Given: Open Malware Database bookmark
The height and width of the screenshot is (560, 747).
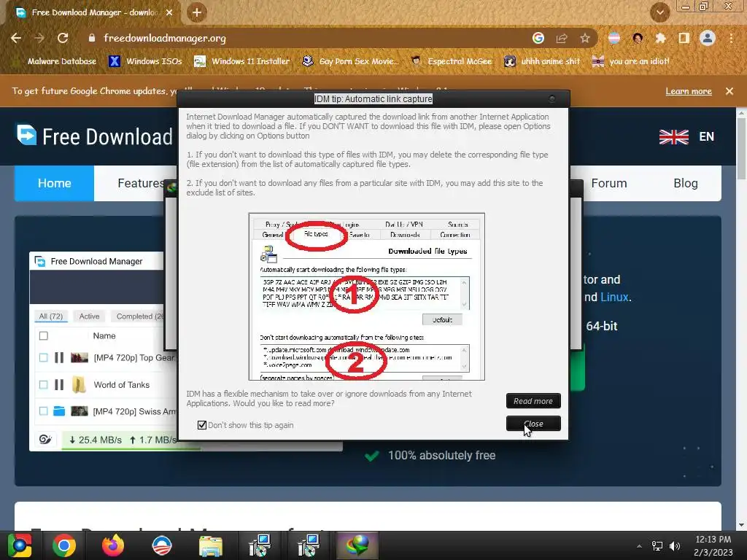Looking at the screenshot, I should pyautogui.click(x=55, y=61).
